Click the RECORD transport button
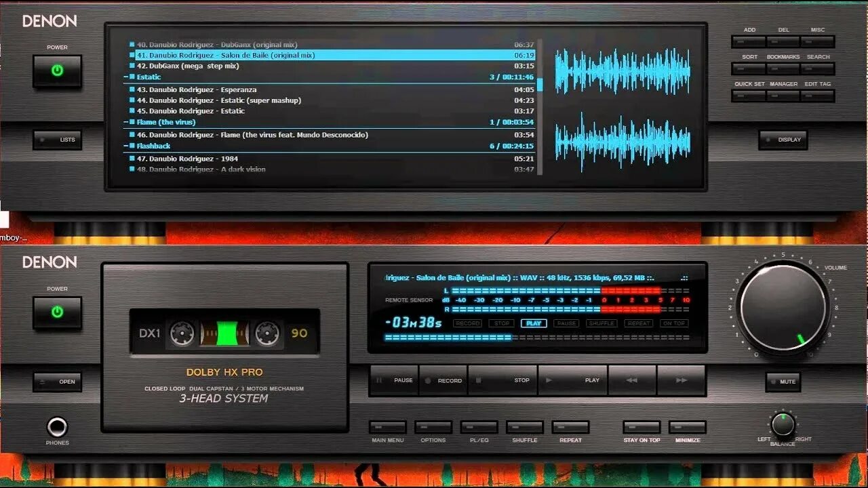The width and height of the screenshot is (868, 488). tap(443, 380)
